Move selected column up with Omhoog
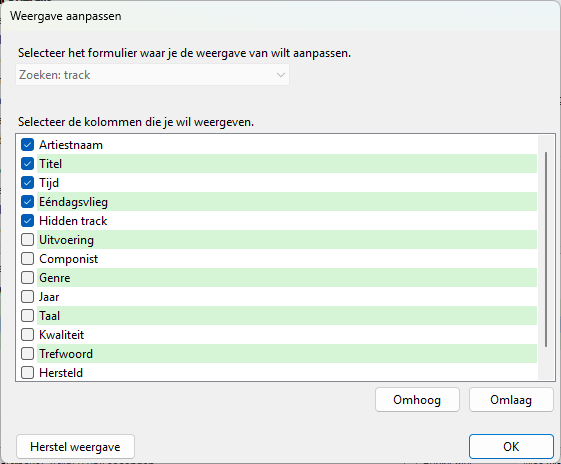 point(417,400)
